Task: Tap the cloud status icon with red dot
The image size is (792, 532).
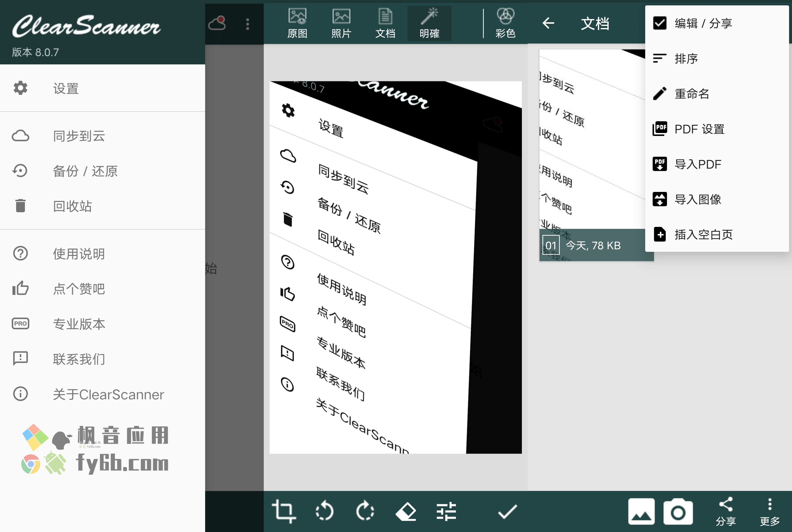Action: [217, 23]
